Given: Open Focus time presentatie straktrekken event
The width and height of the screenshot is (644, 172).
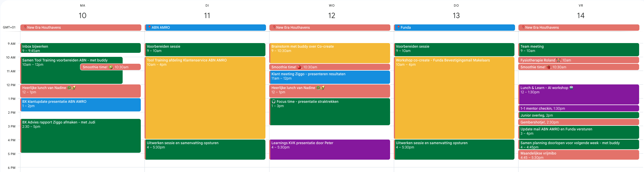Looking at the screenshot, I should 330,112.
